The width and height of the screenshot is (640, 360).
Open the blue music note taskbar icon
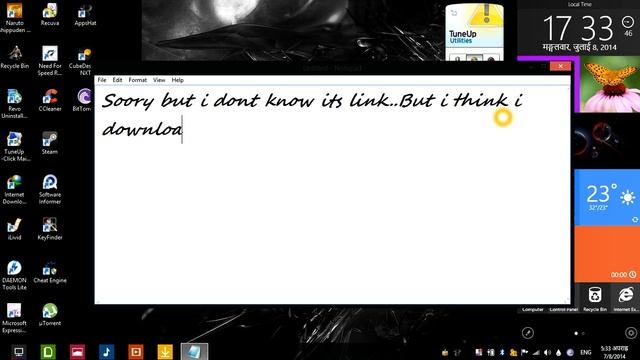(x=107, y=351)
